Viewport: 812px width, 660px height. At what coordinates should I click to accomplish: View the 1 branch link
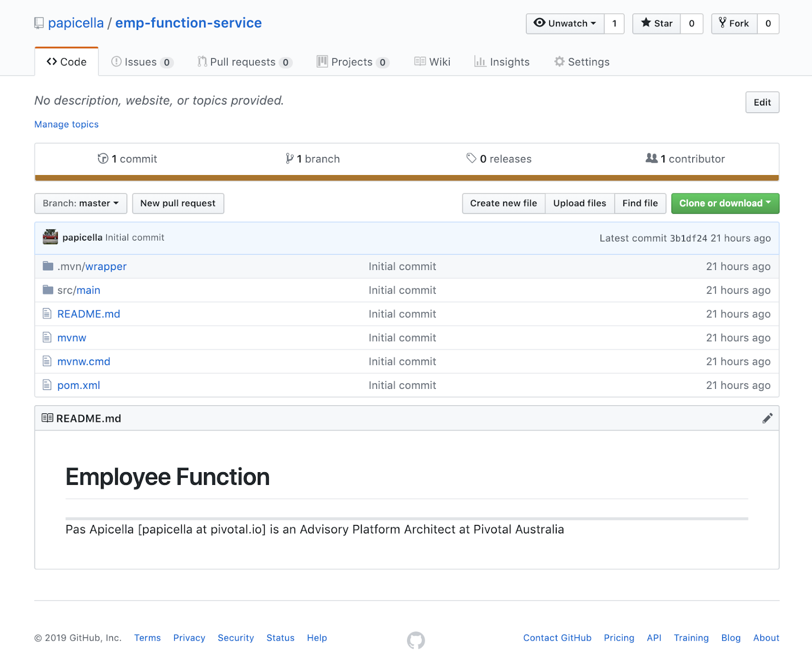point(313,159)
